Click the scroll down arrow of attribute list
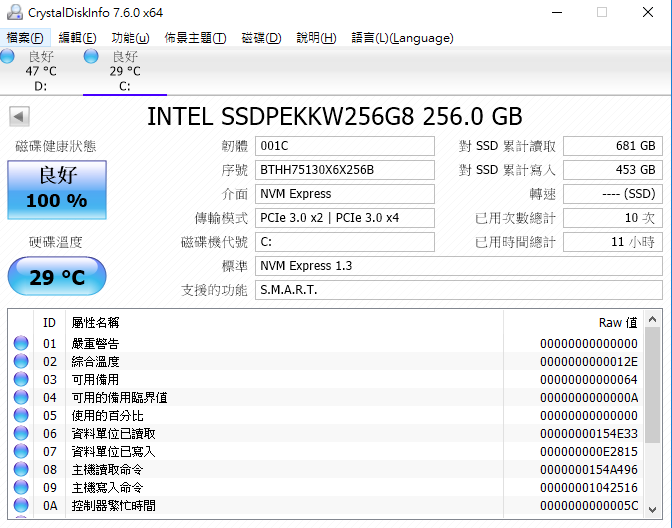The height and width of the screenshot is (528, 672). tap(652, 510)
